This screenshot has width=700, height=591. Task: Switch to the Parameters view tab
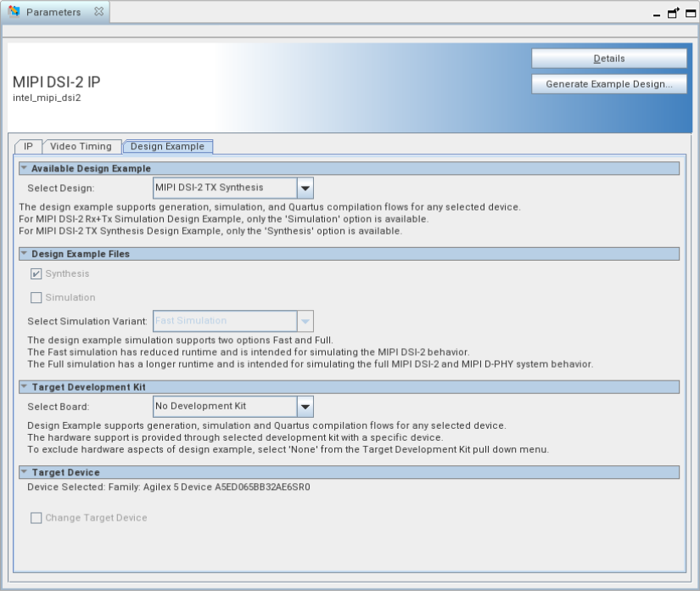(55, 12)
